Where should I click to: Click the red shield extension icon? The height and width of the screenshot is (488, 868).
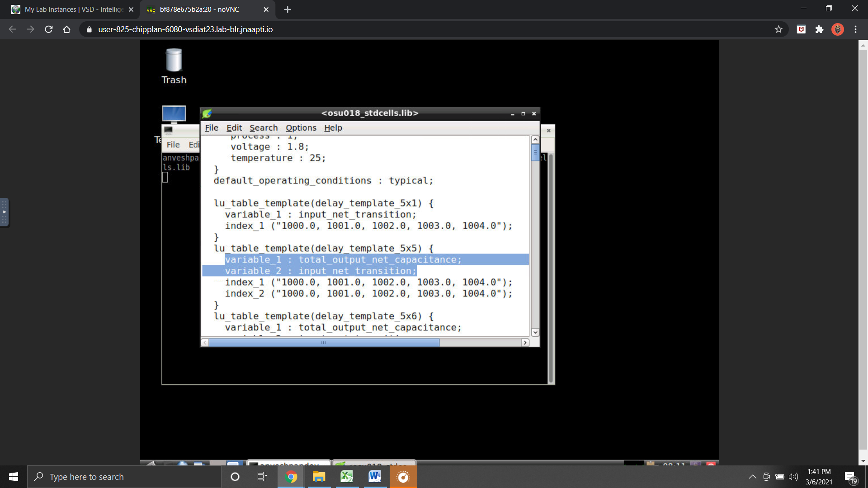click(x=801, y=29)
